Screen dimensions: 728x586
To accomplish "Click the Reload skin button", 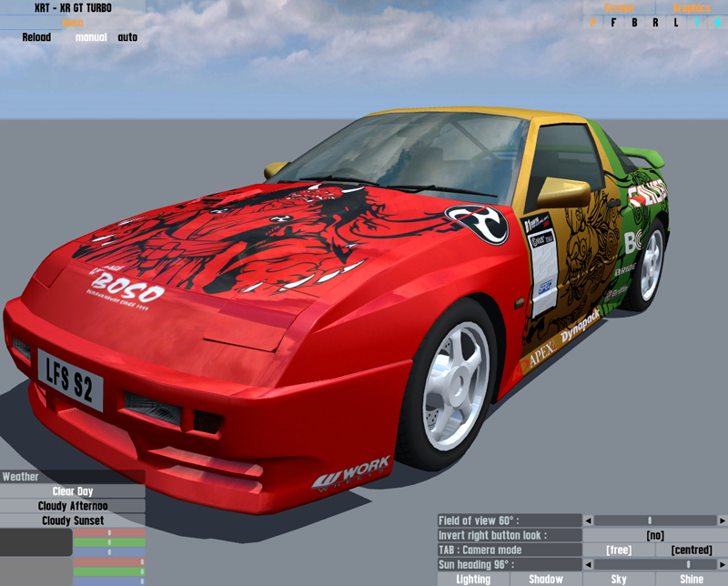I will 36,37.
